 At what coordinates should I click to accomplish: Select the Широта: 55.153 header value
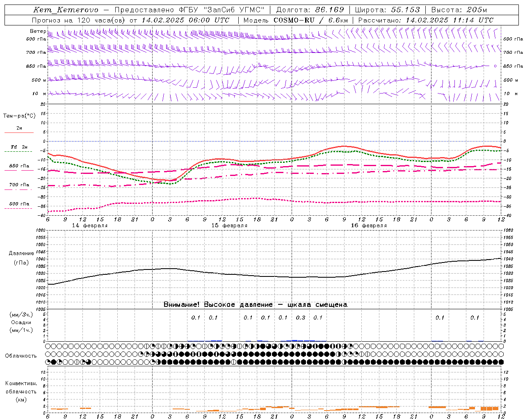(x=388, y=10)
